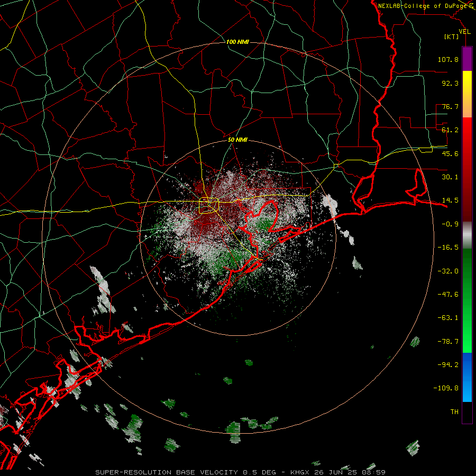Pick the purple segment of the color bar

467,59
